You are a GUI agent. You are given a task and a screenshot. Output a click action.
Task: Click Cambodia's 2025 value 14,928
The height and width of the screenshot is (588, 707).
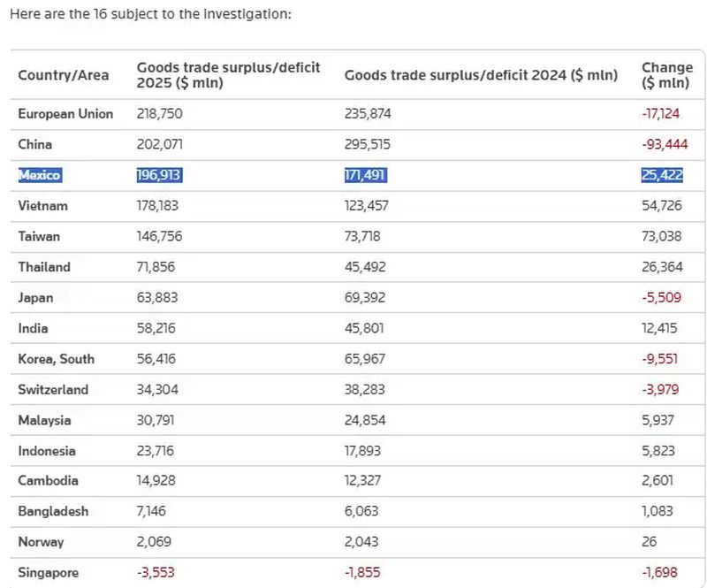156,481
